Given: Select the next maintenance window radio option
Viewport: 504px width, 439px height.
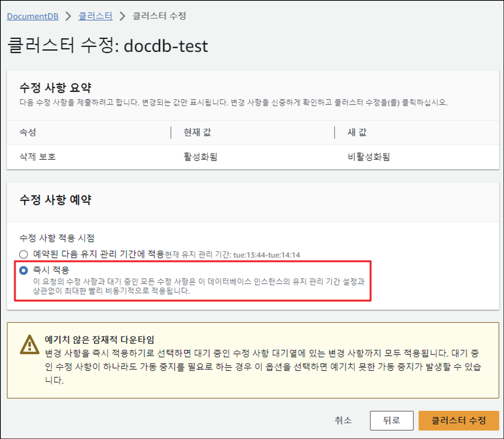Looking at the screenshot, I should (24, 254).
